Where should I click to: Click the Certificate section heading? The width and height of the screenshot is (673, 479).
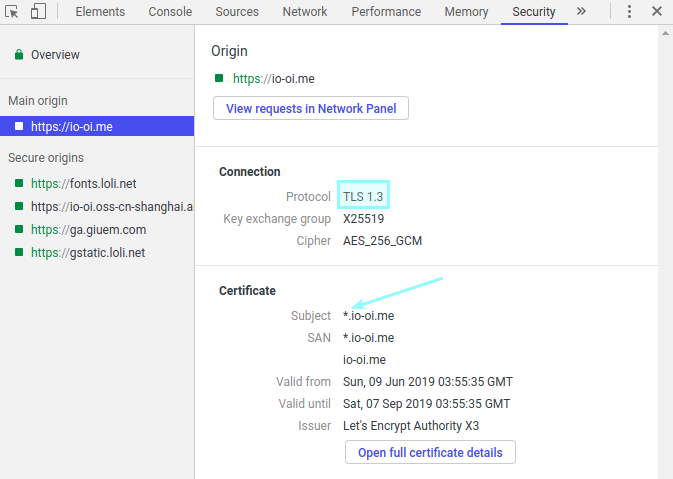coord(247,291)
